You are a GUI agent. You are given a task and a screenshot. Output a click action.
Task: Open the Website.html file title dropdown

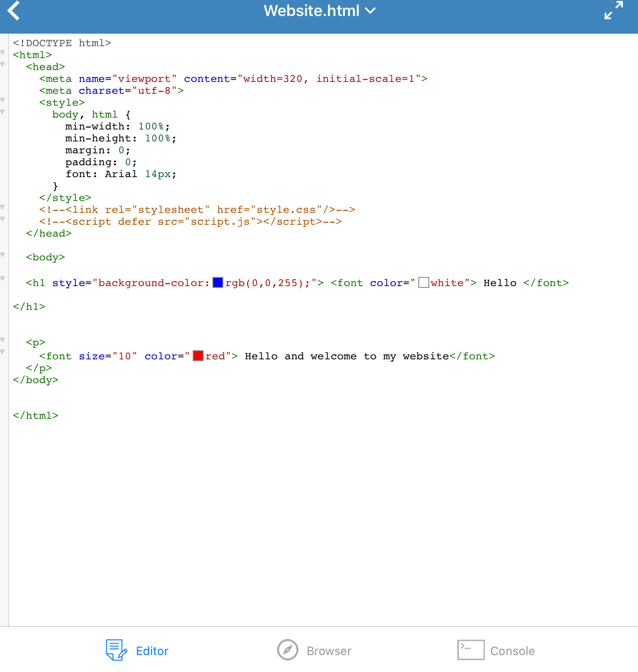[319, 11]
